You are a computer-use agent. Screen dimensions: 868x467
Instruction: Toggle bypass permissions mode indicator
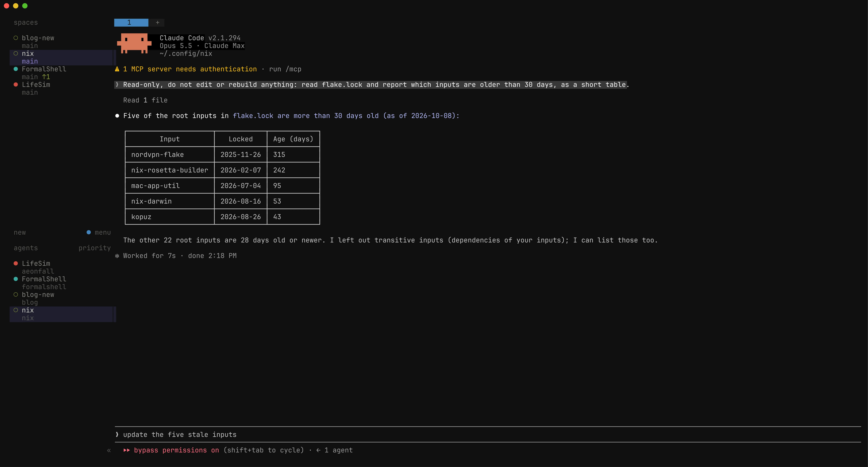(x=176, y=450)
